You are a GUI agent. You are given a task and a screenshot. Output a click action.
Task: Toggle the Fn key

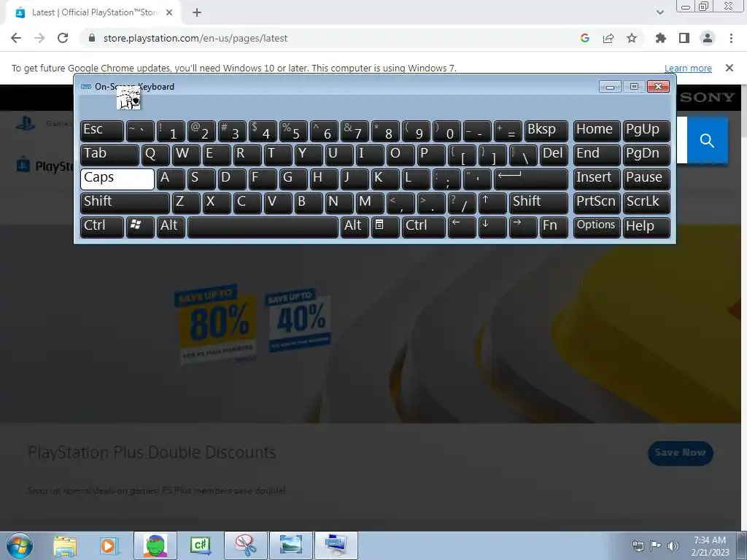554,227
